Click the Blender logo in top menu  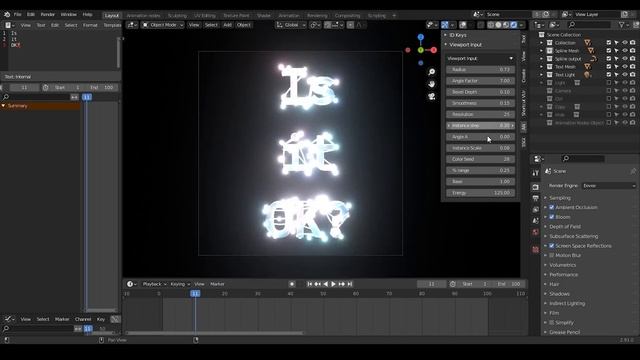[x=7, y=14]
